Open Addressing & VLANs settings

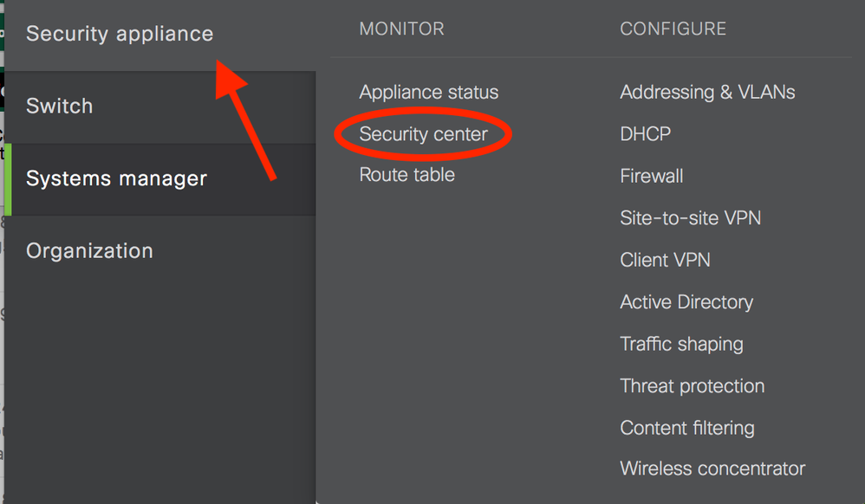(707, 93)
